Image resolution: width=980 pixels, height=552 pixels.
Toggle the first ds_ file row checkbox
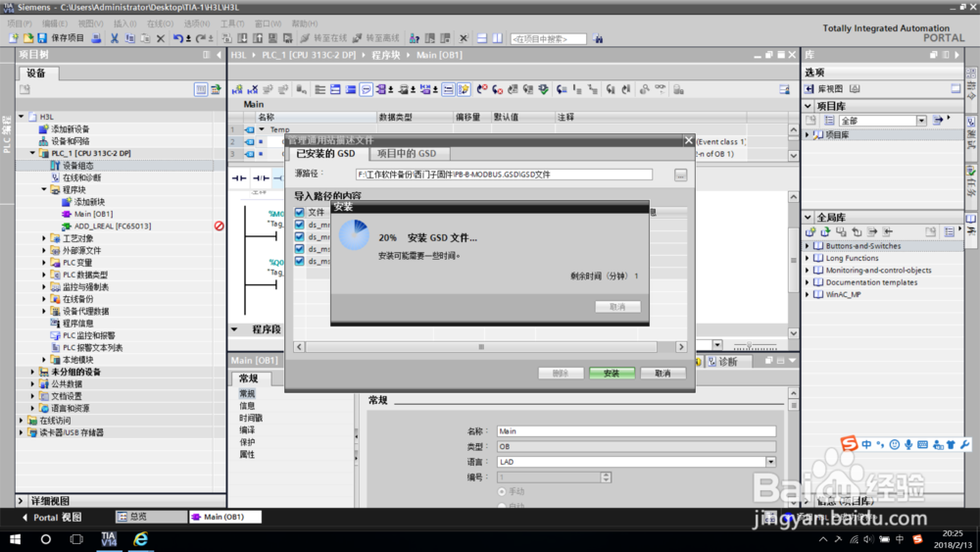pos(299,225)
